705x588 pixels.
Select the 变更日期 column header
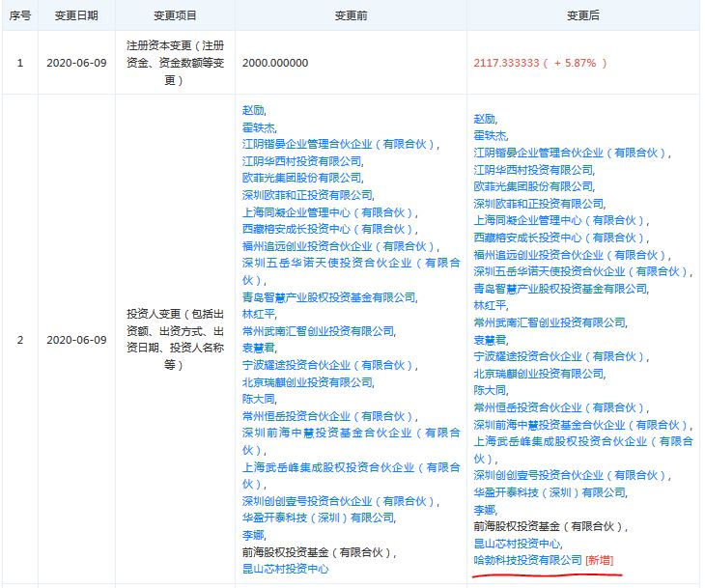coord(76,15)
